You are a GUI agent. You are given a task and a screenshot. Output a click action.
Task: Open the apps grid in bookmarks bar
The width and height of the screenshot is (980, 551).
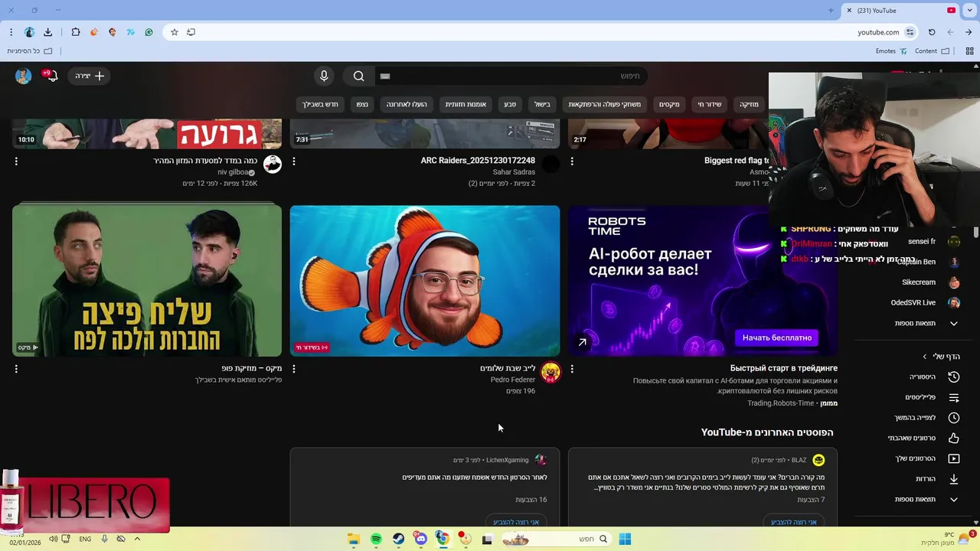click(x=969, y=51)
